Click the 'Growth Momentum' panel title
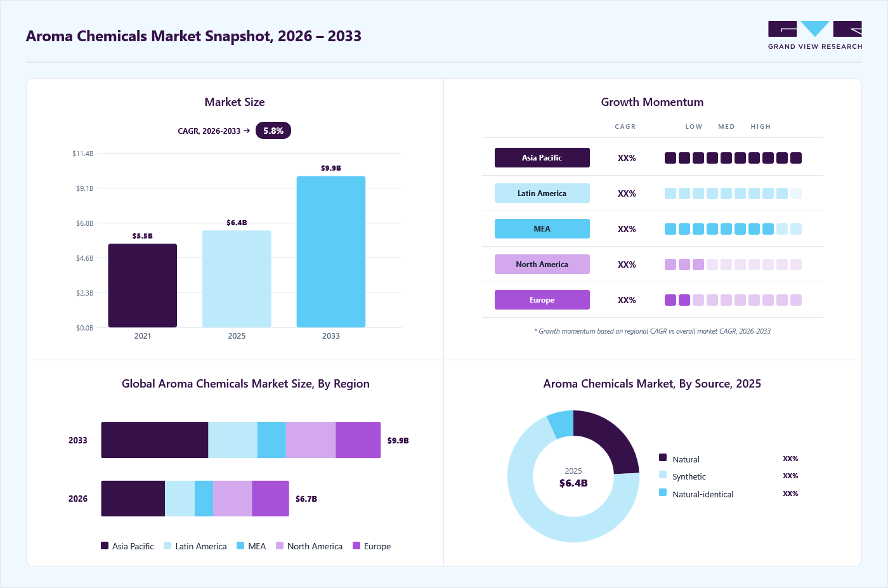 pyautogui.click(x=652, y=102)
